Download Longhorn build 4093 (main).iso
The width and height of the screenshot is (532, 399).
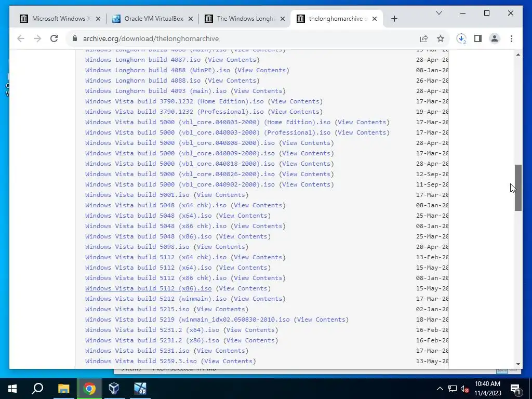click(x=156, y=91)
